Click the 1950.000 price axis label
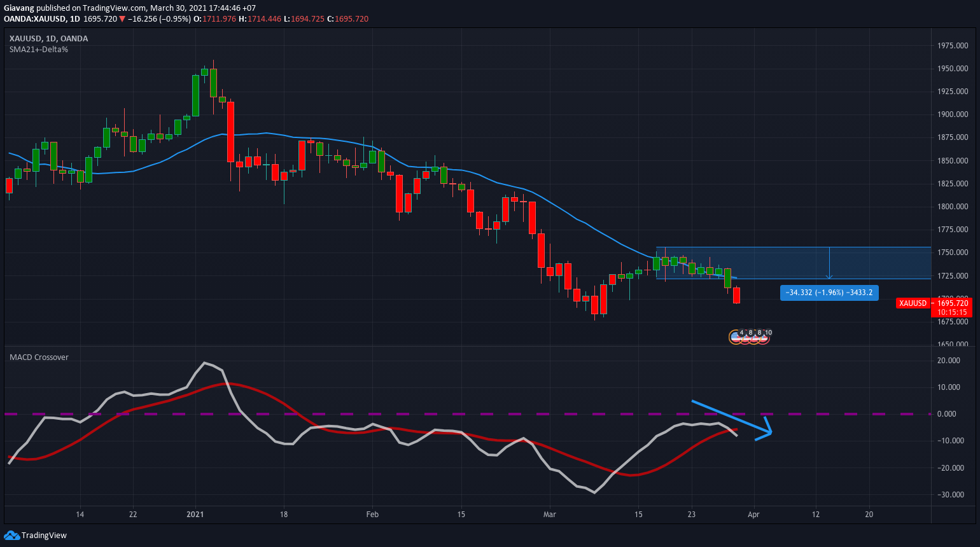This screenshot has width=980, height=547. [x=953, y=69]
